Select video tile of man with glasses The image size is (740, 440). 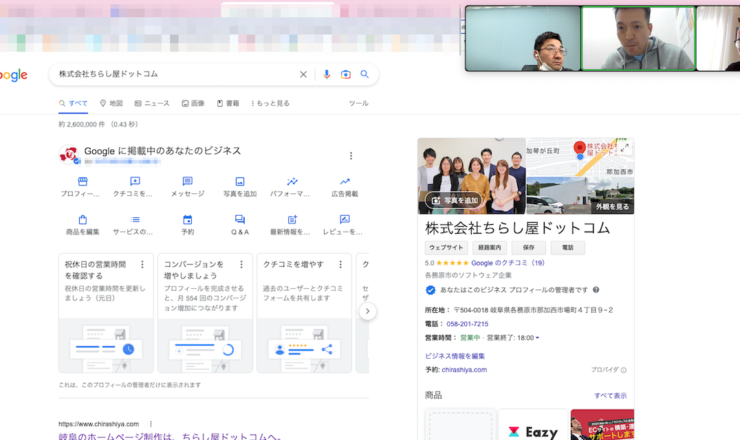click(523, 38)
